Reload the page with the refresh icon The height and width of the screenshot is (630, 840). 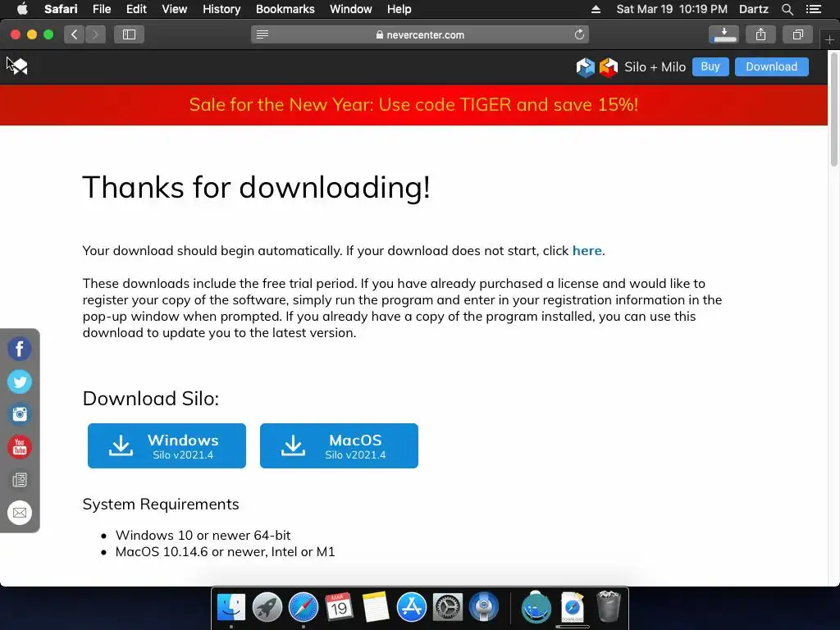coord(579,34)
